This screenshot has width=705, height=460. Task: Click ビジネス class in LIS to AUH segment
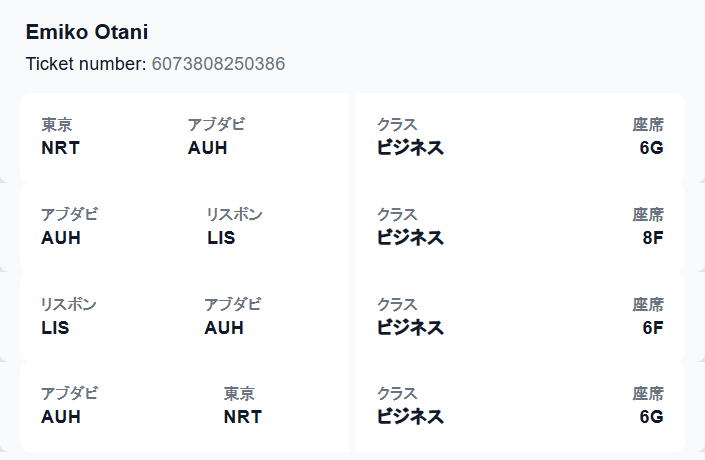click(410, 327)
